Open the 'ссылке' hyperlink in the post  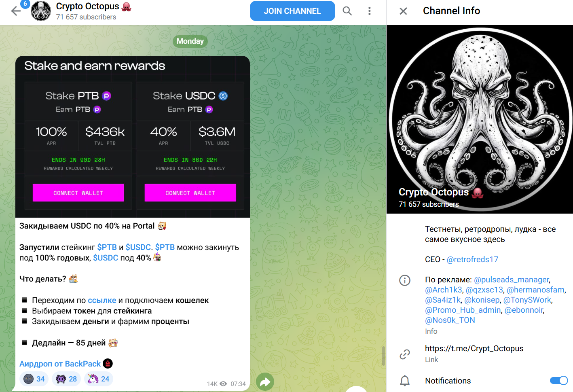tap(102, 300)
